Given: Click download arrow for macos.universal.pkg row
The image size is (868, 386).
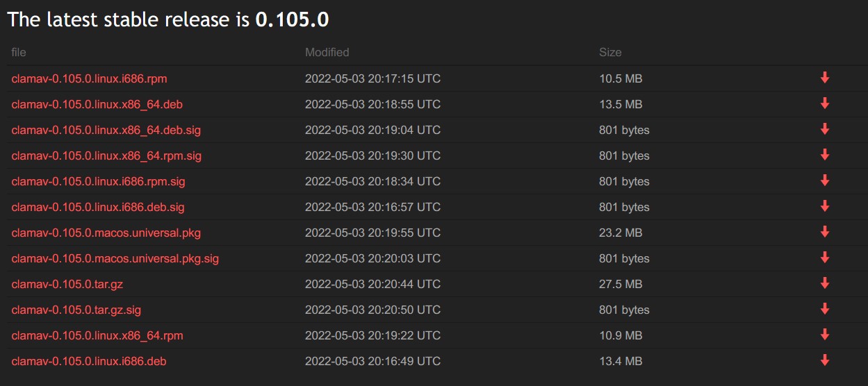Looking at the screenshot, I should tap(825, 232).
